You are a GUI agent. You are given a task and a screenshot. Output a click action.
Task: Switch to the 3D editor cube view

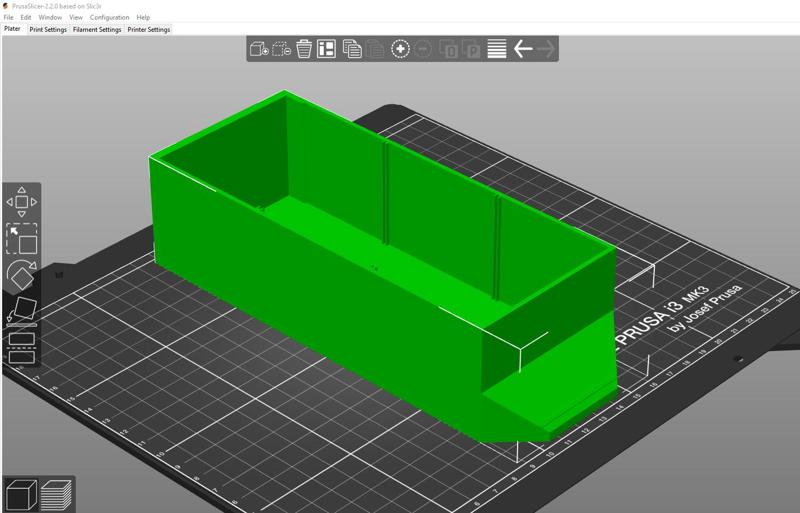(x=20, y=495)
